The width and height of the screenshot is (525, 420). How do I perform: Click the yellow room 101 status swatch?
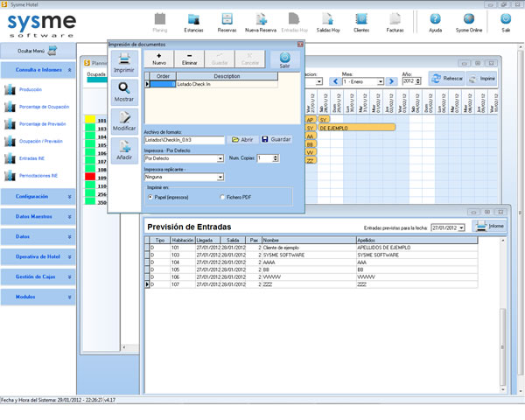coord(90,119)
